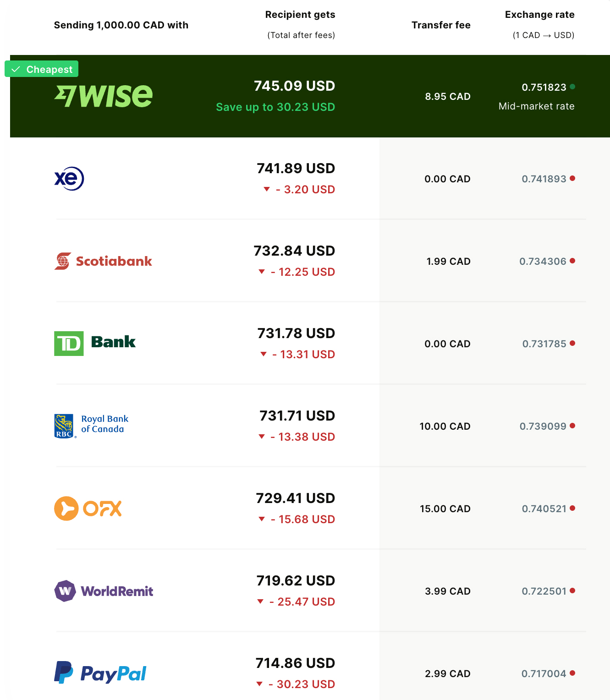
Task: Click the green Cheapest badge
Action: (42, 69)
